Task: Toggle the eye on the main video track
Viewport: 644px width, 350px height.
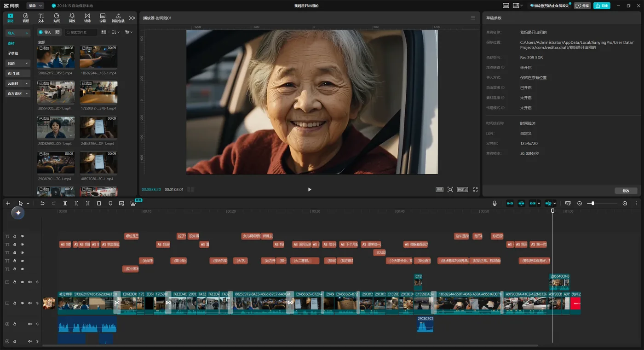Action: tap(22, 303)
